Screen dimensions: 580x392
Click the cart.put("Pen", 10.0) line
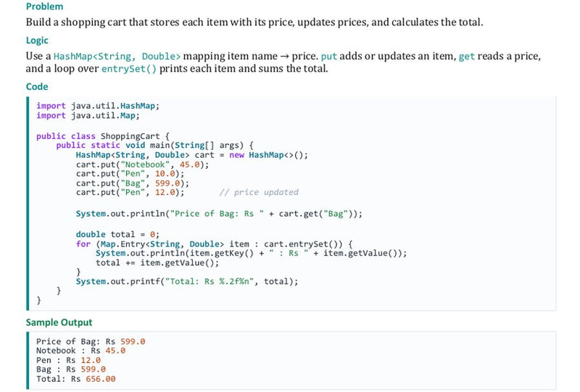point(130,174)
